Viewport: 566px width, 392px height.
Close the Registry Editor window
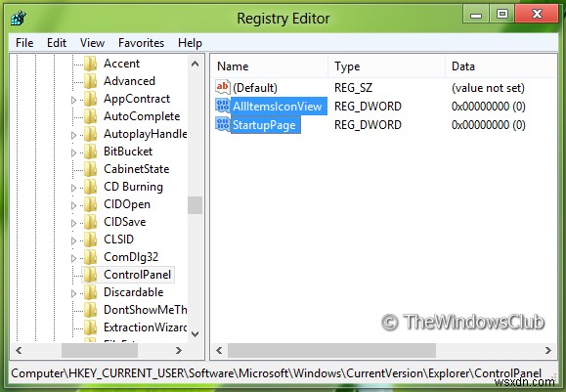tap(537, 15)
